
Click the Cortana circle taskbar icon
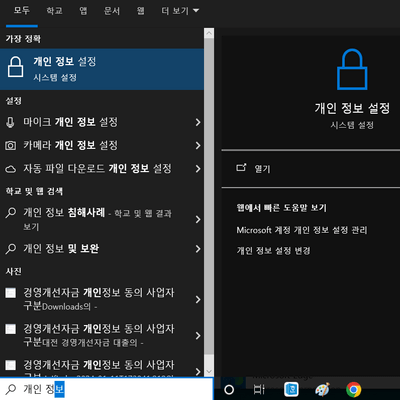[229, 389]
